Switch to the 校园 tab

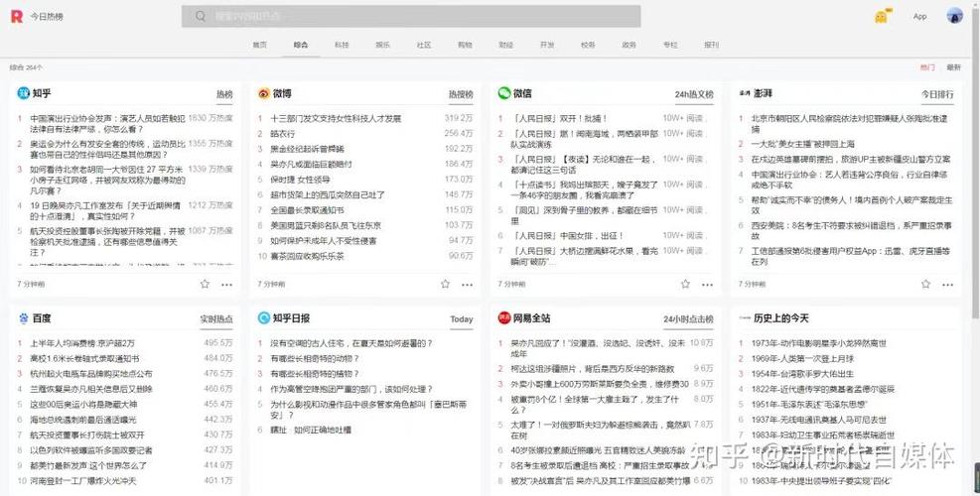(588, 45)
